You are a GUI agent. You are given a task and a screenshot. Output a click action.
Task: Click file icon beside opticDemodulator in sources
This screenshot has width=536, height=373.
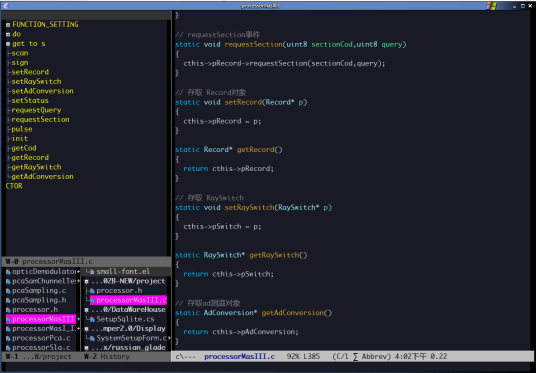click(x=8, y=272)
